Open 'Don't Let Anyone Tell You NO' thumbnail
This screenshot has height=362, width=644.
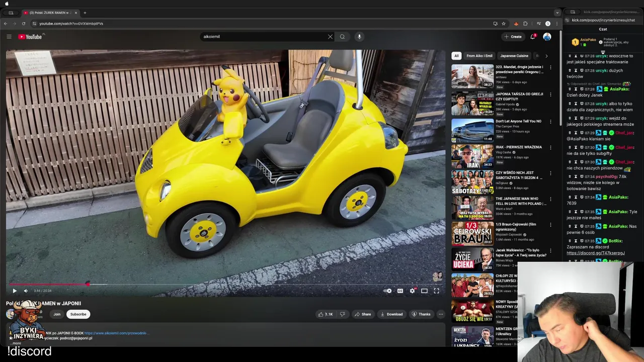pos(472,130)
